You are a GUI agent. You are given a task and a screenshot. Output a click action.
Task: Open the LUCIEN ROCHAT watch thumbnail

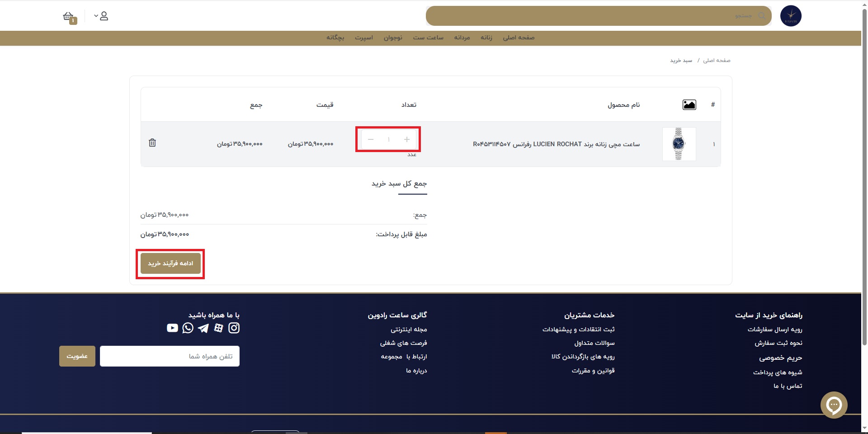[x=679, y=144]
